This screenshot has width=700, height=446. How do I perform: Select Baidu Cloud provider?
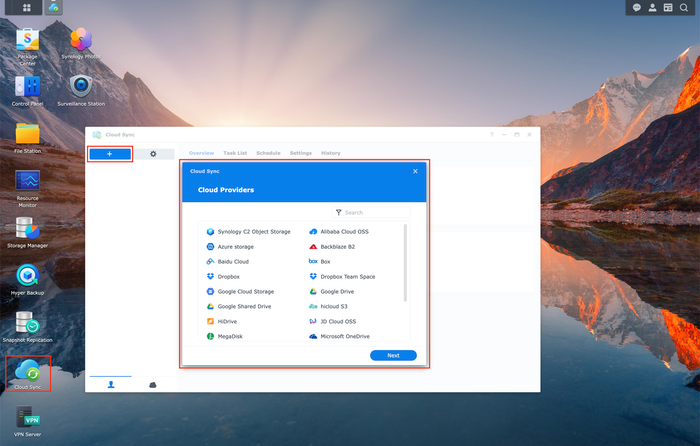(228, 262)
